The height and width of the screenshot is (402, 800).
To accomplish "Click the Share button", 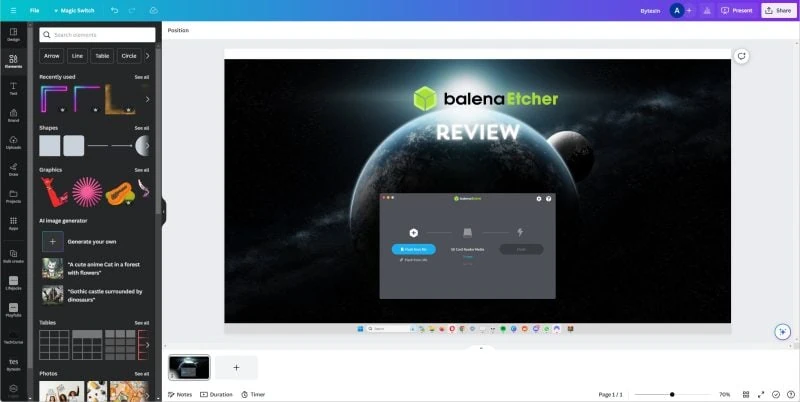I will [779, 11].
